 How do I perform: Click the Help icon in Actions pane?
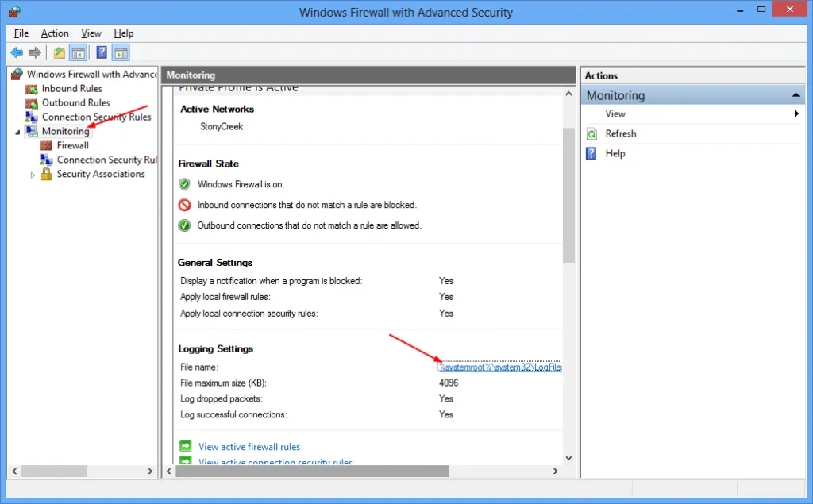tap(591, 153)
